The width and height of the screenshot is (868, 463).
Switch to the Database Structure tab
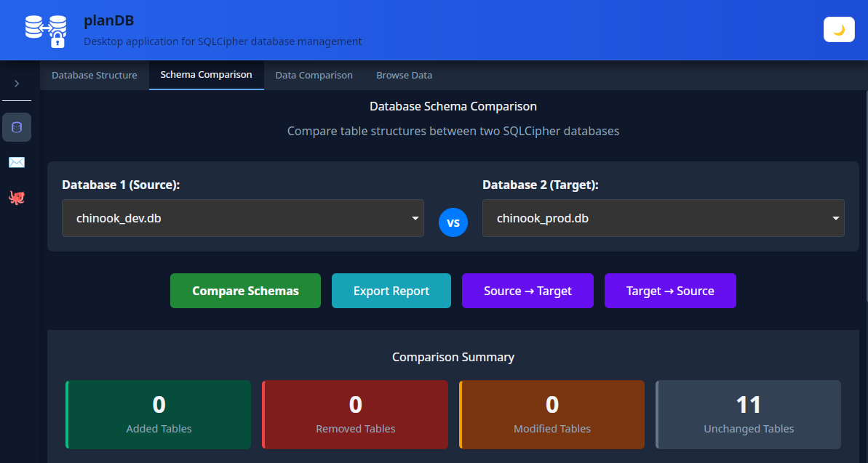[94, 75]
